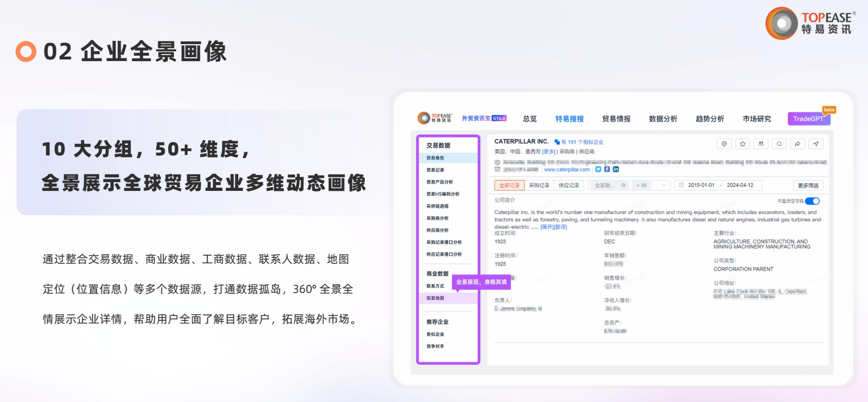Image resolution: width=868 pixels, height=402 pixels.
Task: Open the LinkedIn social icon
Action: (616, 169)
